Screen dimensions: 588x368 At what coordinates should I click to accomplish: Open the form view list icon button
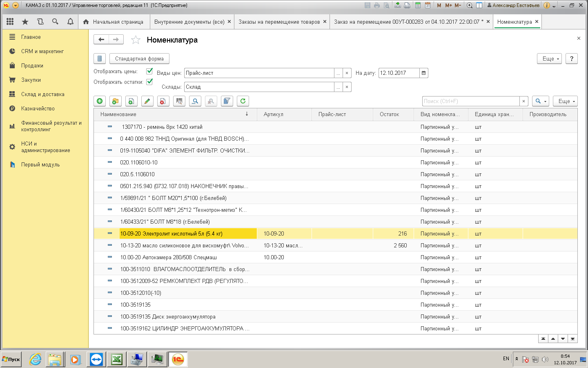(100, 58)
